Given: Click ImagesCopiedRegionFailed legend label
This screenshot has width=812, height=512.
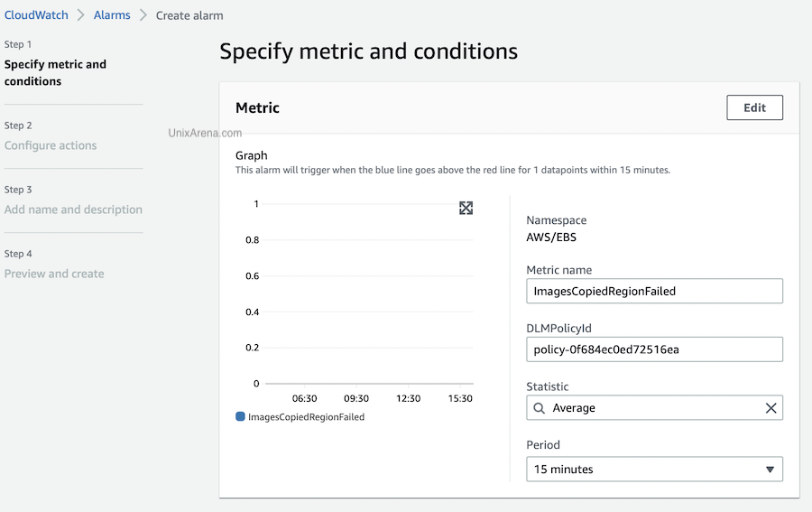Looking at the screenshot, I should coord(306,417).
